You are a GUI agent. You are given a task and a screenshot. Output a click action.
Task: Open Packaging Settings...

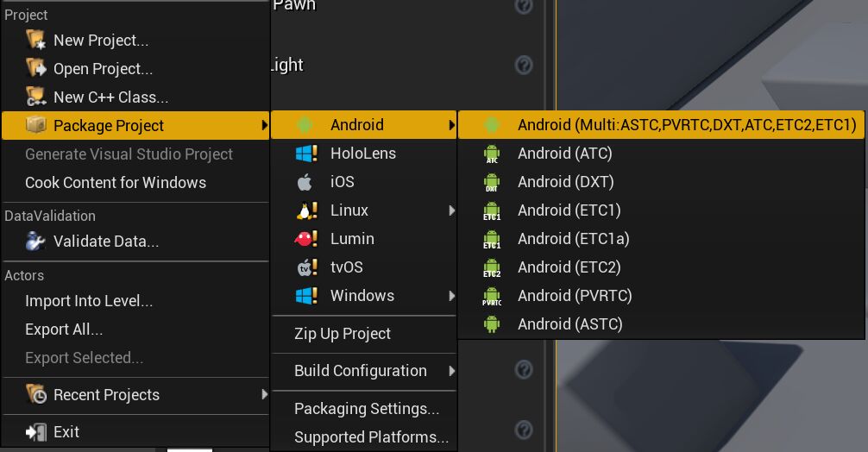click(367, 409)
